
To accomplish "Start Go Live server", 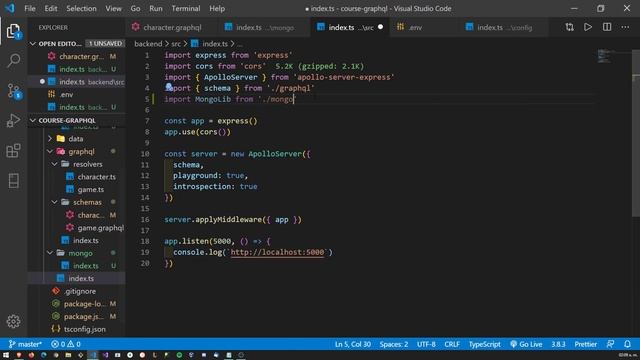I will [x=526, y=344].
